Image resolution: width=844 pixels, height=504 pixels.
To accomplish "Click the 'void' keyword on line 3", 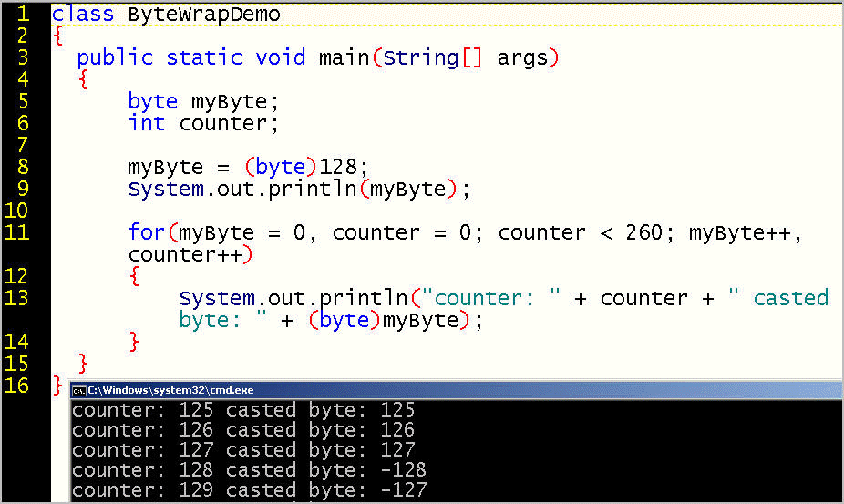I will 281,57.
